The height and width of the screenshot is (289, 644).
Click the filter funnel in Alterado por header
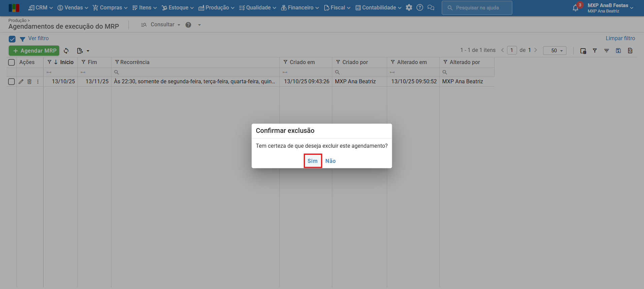[x=445, y=62]
